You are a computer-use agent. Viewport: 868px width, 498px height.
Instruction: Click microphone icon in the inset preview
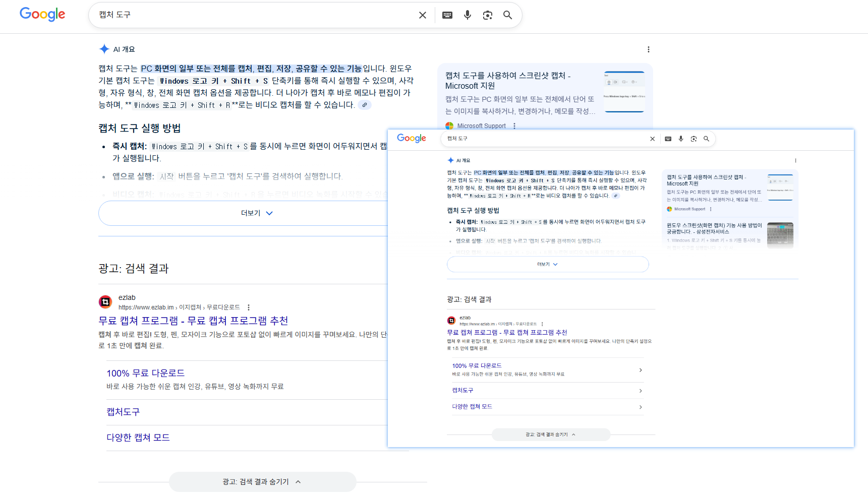(681, 139)
